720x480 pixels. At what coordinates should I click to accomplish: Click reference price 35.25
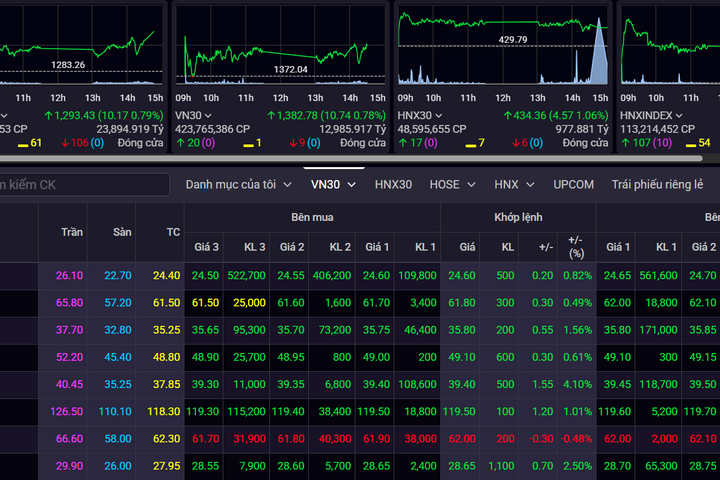click(x=166, y=330)
